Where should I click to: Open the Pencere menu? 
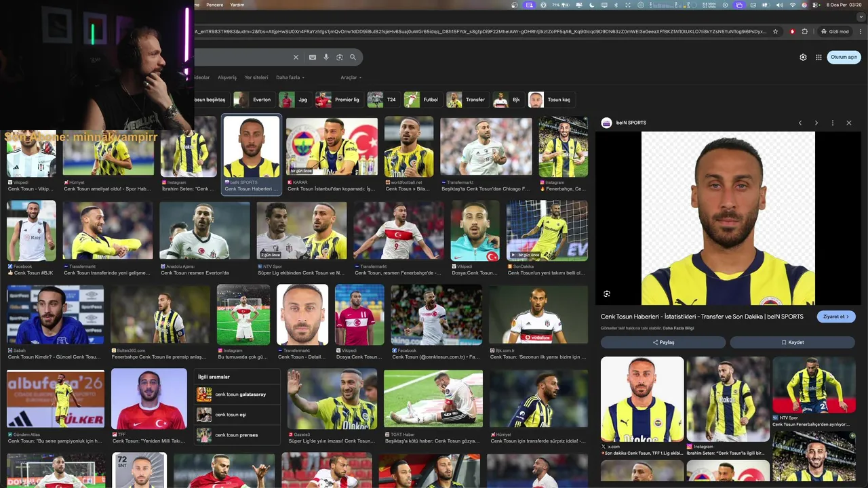click(x=214, y=5)
